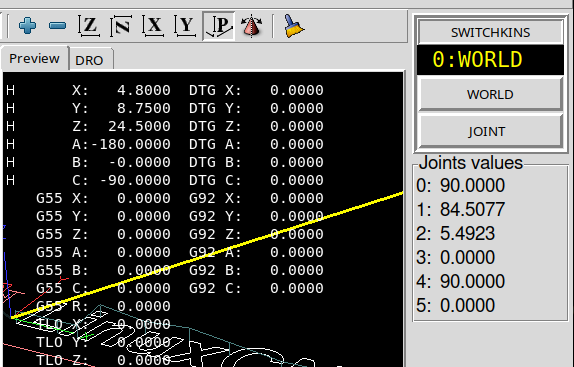Click A position value -180.0000
The width and height of the screenshot is (574, 367).
131,144
